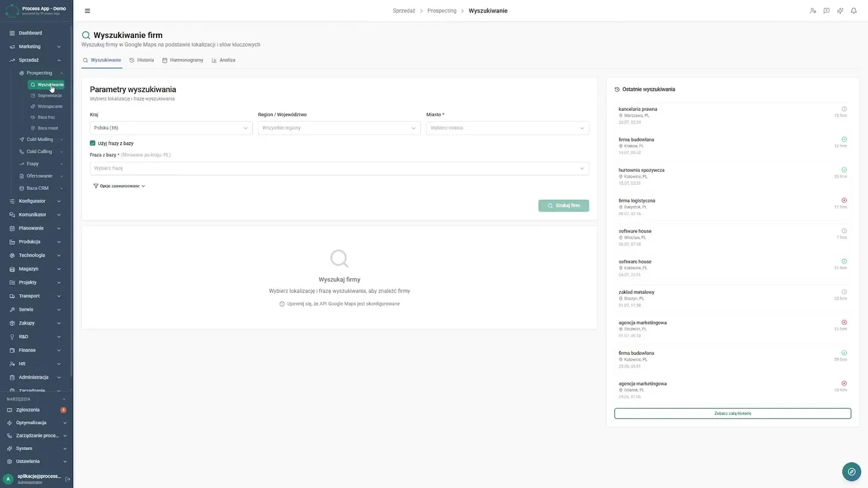The height and width of the screenshot is (488, 868).
Task: Click the floating compass help button
Action: click(x=851, y=471)
